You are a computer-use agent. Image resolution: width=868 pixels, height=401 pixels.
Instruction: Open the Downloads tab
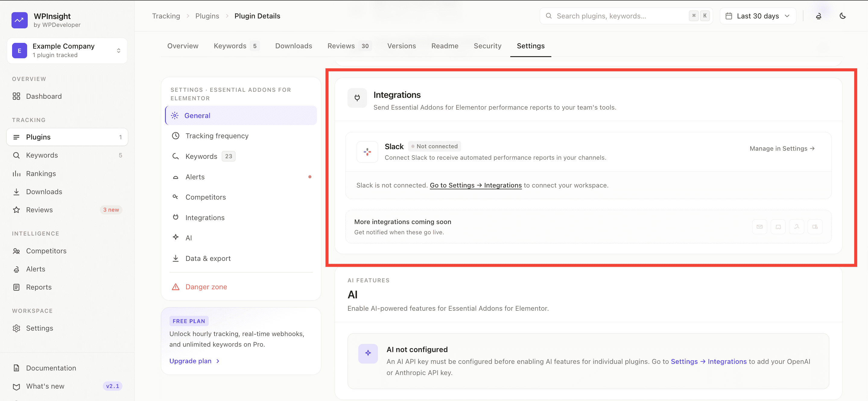coord(293,46)
